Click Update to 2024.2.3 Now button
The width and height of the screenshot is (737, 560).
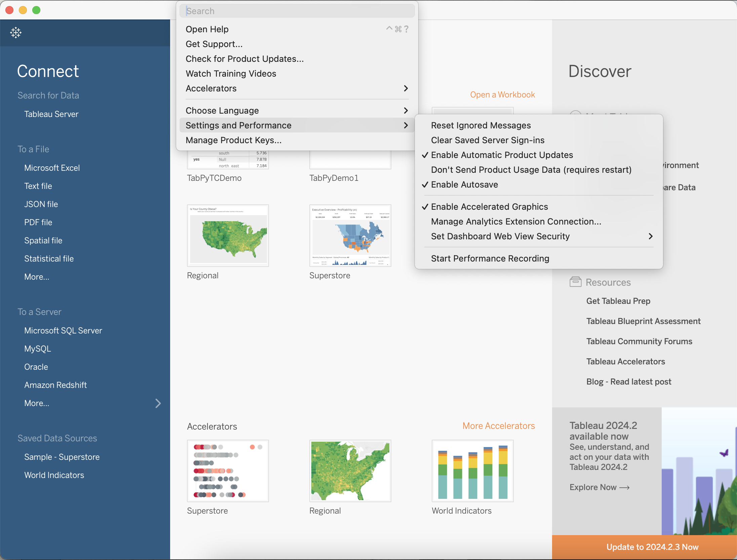click(x=645, y=547)
